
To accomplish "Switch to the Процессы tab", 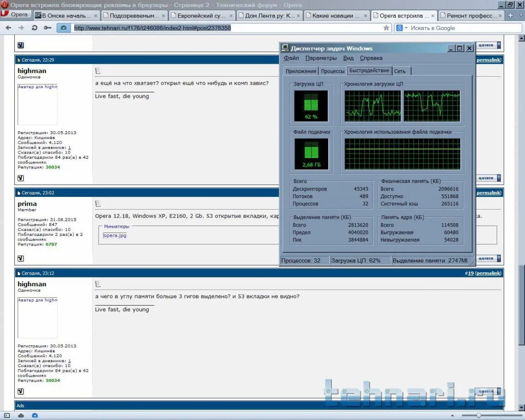I will click(332, 71).
